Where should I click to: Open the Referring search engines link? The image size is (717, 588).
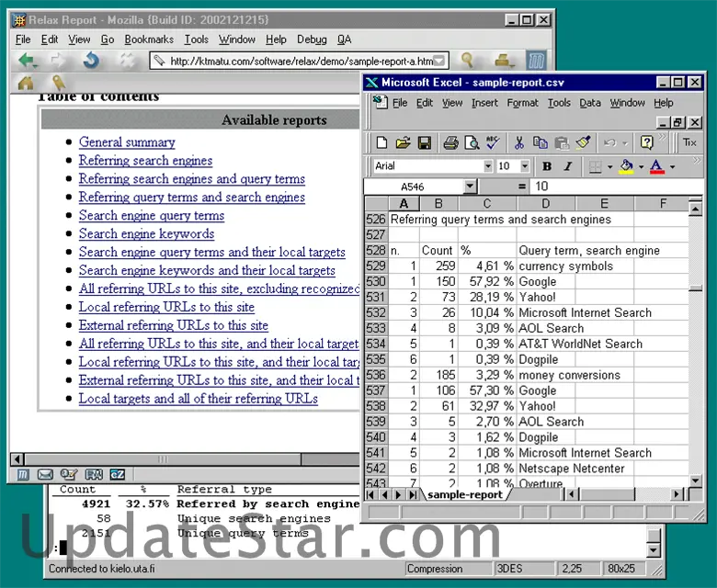[145, 161]
